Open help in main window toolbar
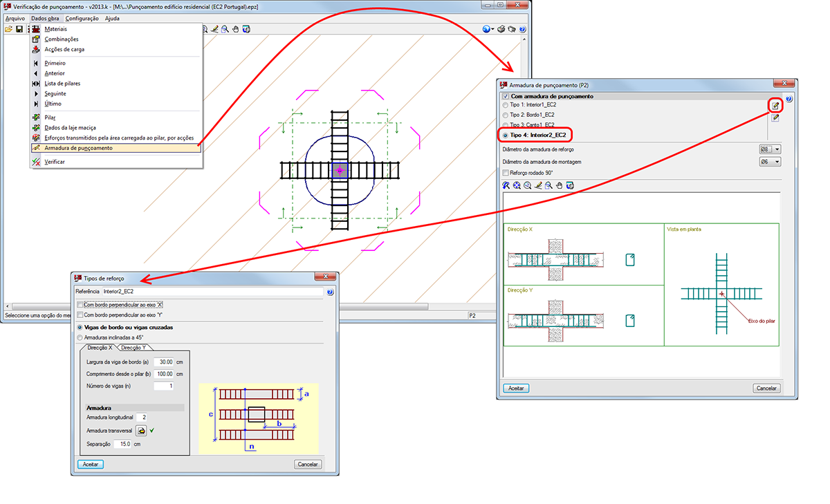Viewport: 830px width, 504px height. [x=522, y=30]
